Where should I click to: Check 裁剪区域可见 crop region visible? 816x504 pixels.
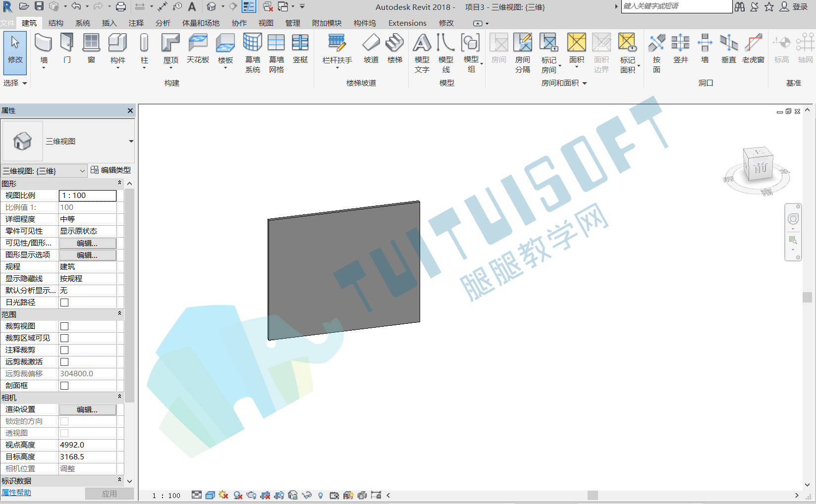click(64, 338)
